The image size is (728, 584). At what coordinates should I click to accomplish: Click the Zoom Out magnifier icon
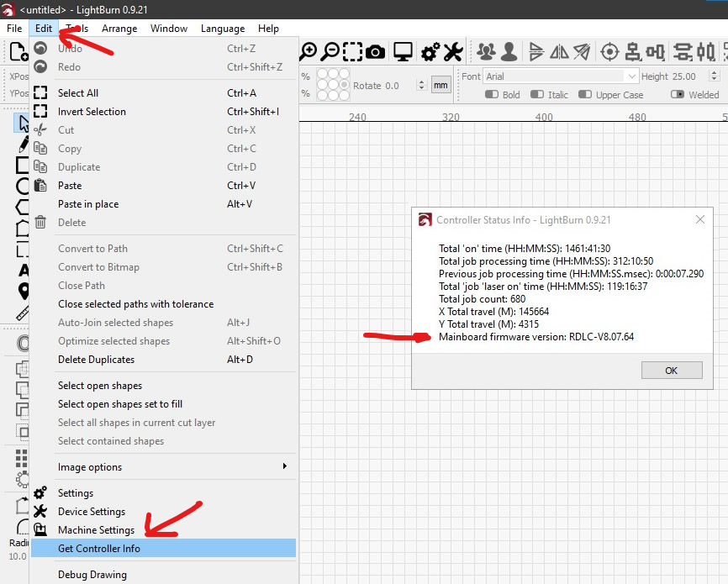point(330,51)
